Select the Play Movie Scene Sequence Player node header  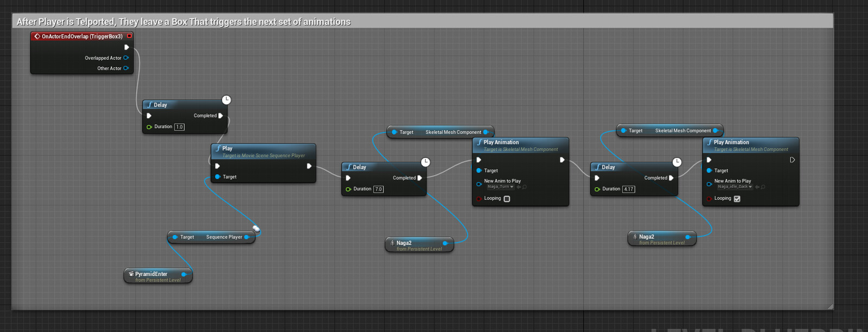pyautogui.click(x=263, y=151)
